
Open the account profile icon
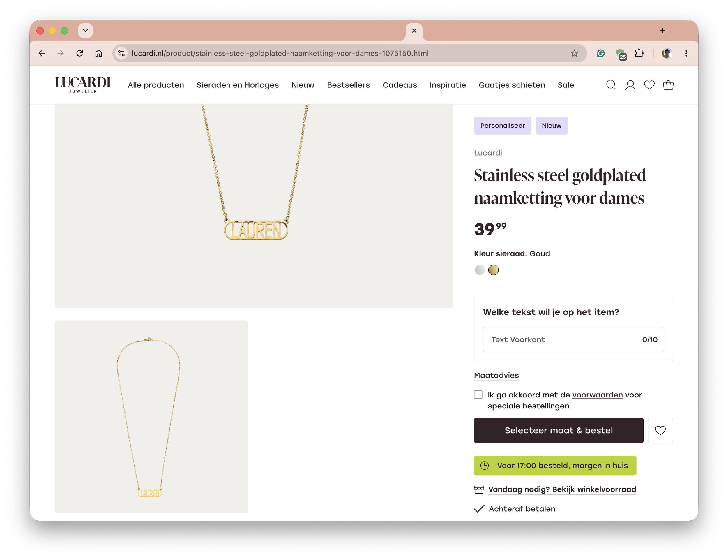630,85
